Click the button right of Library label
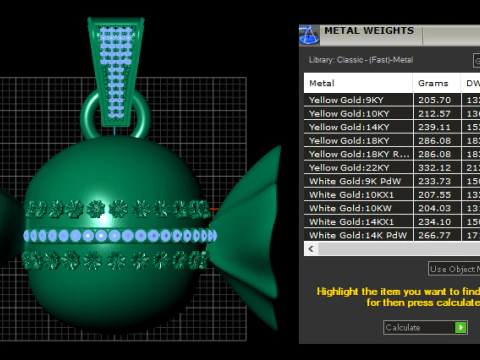 (477, 60)
